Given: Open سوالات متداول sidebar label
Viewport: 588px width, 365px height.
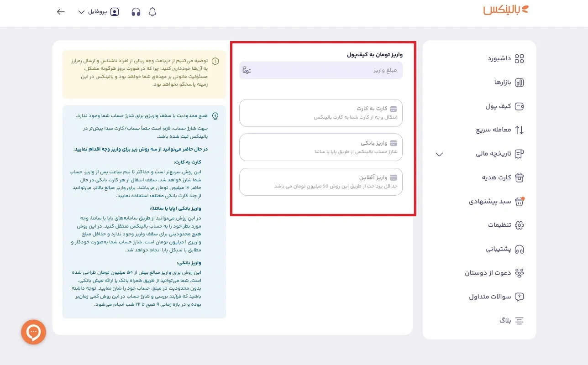Looking at the screenshot, I should (490, 297).
